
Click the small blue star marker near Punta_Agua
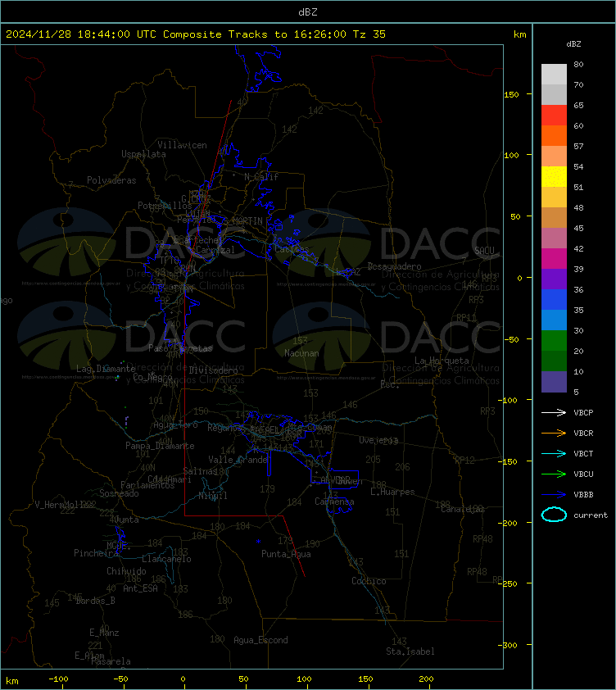tap(258, 541)
